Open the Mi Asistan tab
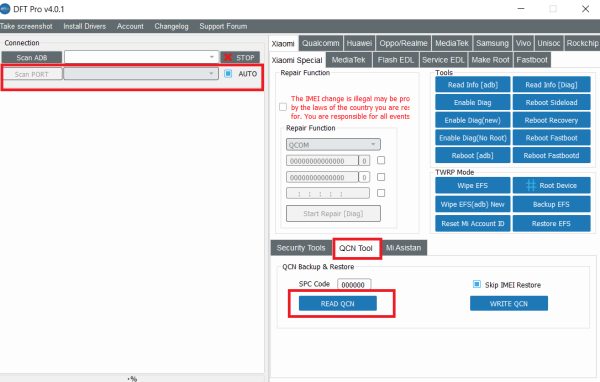This screenshot has width=600, height=382. click(403, 248)
